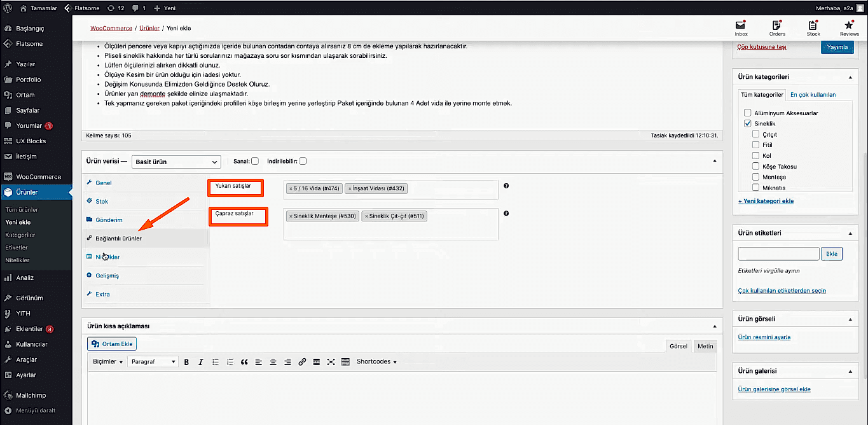
Task: Toggle bold formatting in short description editor
Action: coord(187,361)
